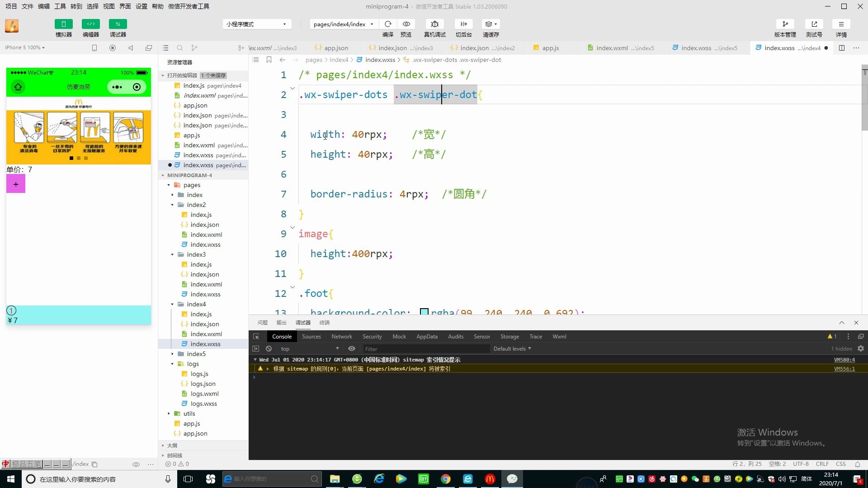Toggle the Simulator (模拟器) panel button
This screenshot has width=868, height=488.
coord(63,24)
